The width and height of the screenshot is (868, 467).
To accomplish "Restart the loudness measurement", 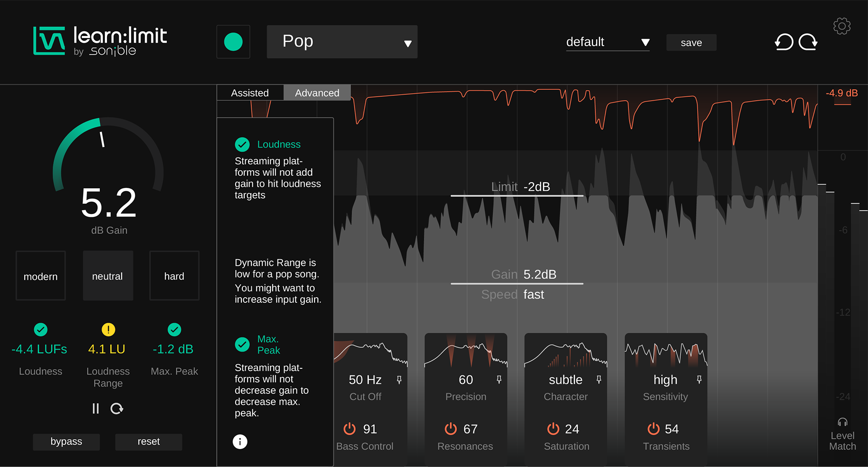I will tap(117, 409).
